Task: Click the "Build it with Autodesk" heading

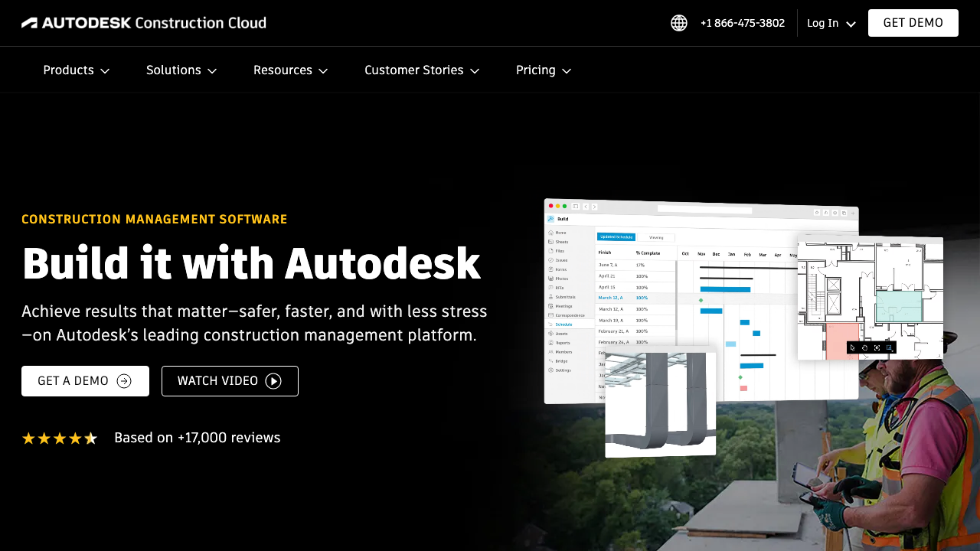Action: pos(251,263)
